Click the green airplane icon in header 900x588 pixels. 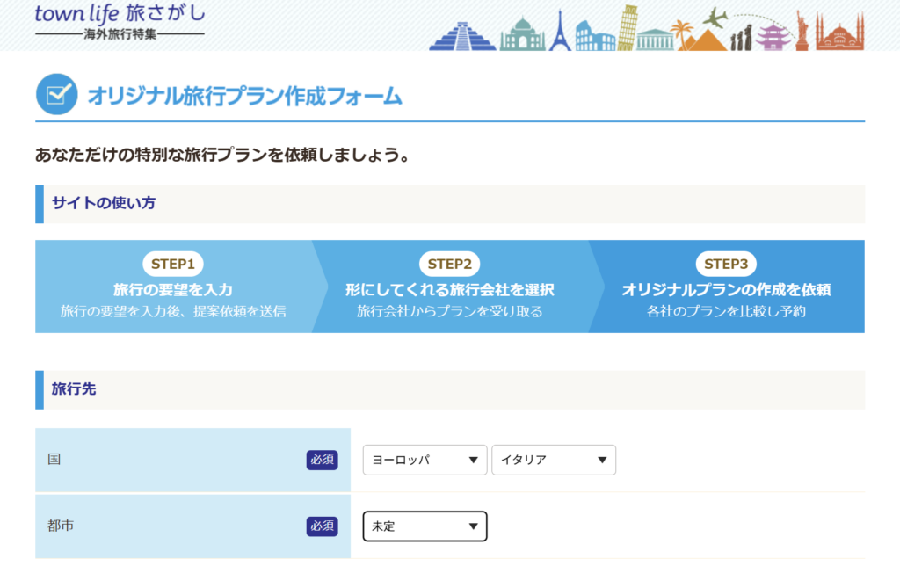(x=715, y=18)
